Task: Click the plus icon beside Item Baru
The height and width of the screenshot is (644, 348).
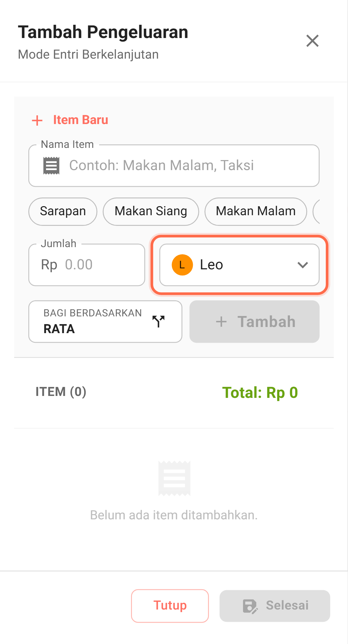Action: click(x=37, y=120)
